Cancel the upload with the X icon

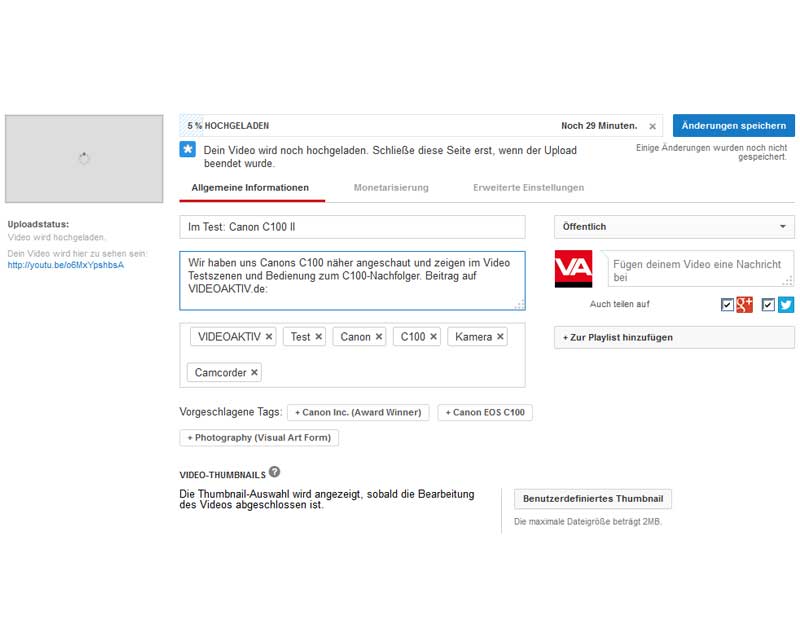pos(652,126)
